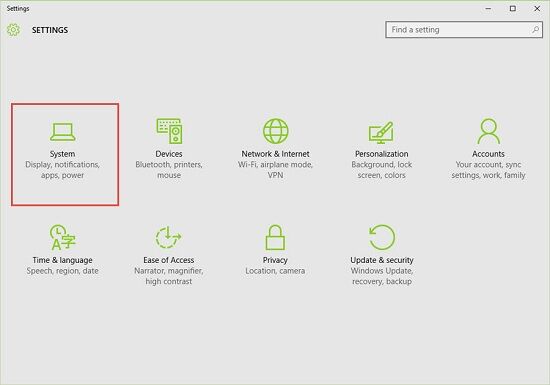The width and height of the screenshot is (550, 385).
Task: Click "Narrator, magnifier, high contrast" description
Action: coord(169,276)
